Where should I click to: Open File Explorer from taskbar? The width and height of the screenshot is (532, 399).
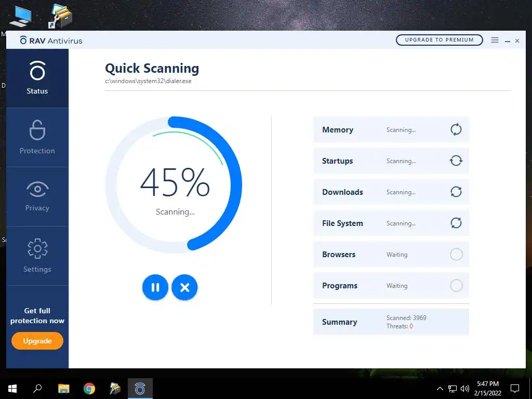click(63, 389)
